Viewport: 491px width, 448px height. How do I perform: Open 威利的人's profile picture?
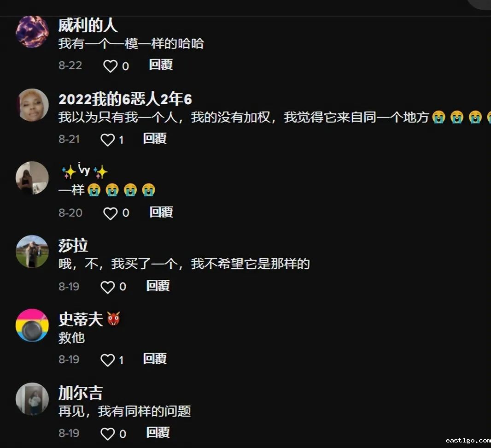pos(32,31)
